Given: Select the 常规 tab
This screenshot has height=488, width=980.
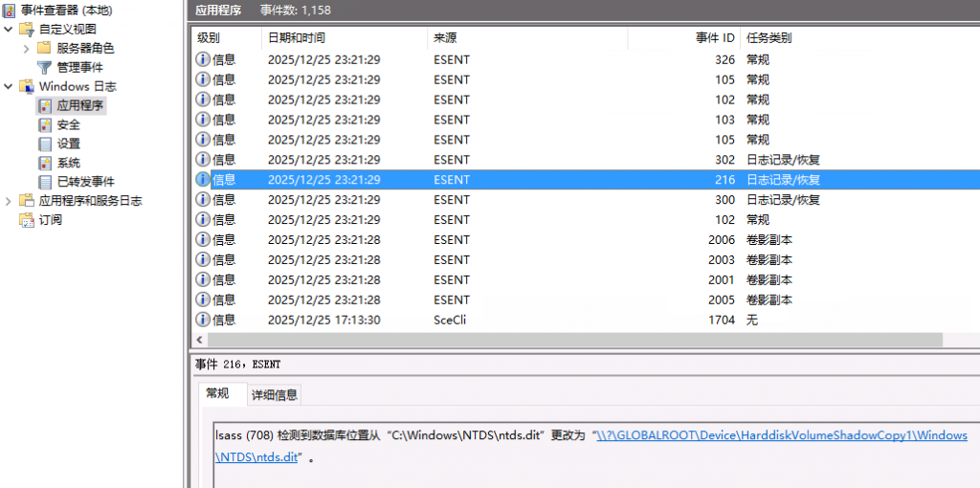Looking at the screenshot, I should (x=217, y=393).
